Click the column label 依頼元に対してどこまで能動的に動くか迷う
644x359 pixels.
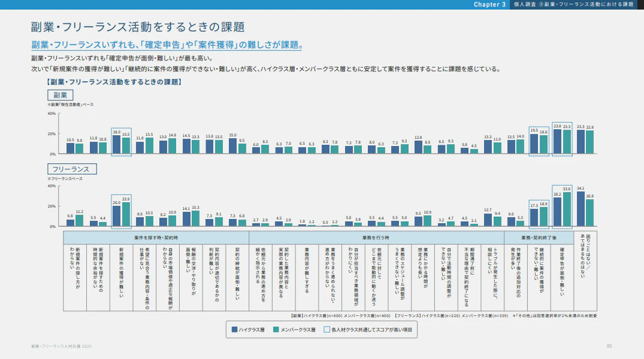(x=376, y=276)
